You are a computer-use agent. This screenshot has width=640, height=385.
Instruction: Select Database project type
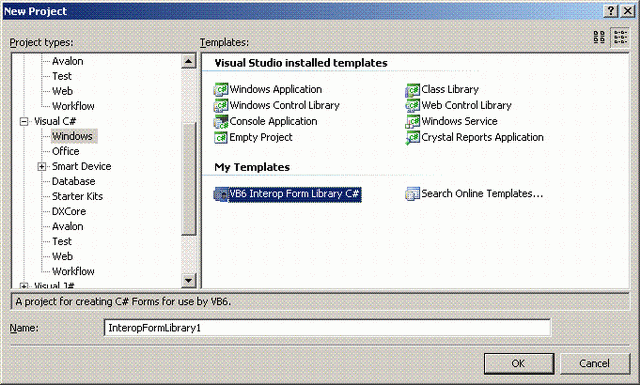tap(73, 181)
